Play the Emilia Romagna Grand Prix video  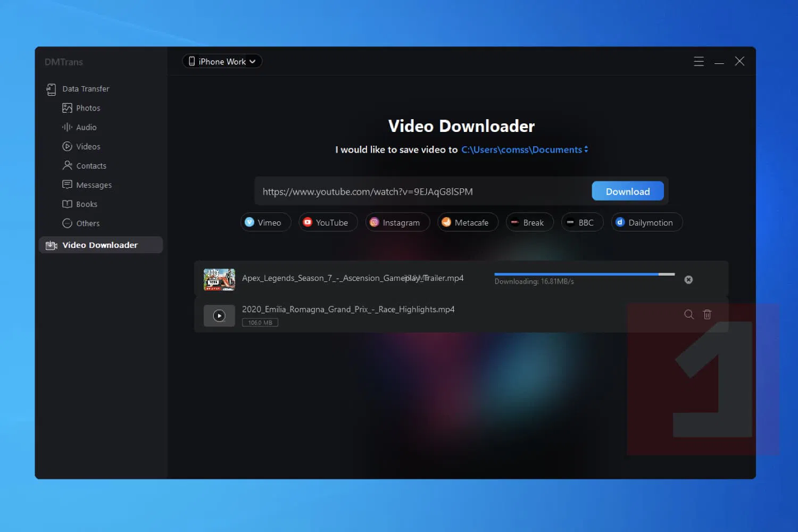click(219, 315)
